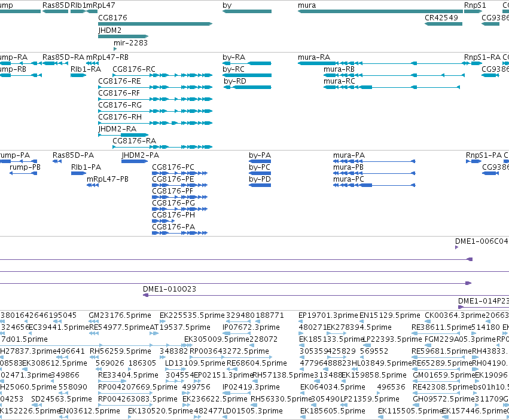Select the 'by' gene bar
The image size is (509, 420).
(247, 11)
